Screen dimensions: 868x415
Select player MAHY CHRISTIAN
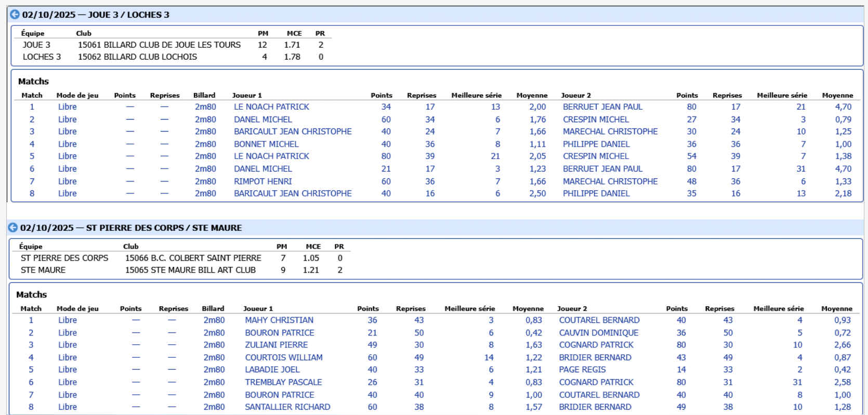coord(279,320)
